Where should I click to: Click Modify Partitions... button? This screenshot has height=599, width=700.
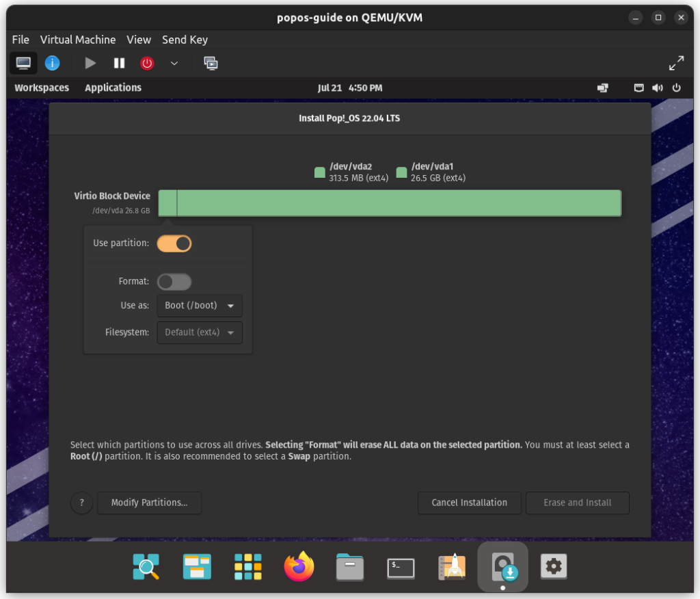[150, 503]
